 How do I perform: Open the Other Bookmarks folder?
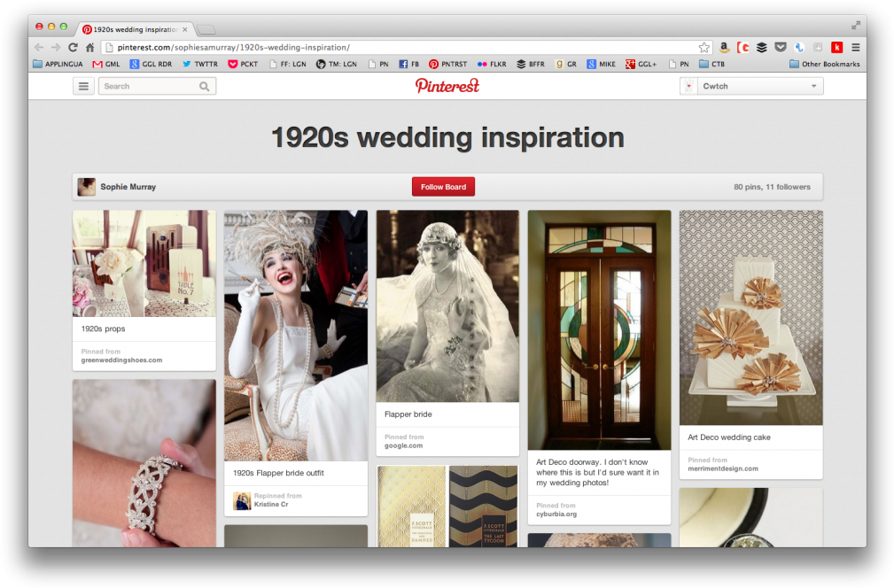pos(824,64)
